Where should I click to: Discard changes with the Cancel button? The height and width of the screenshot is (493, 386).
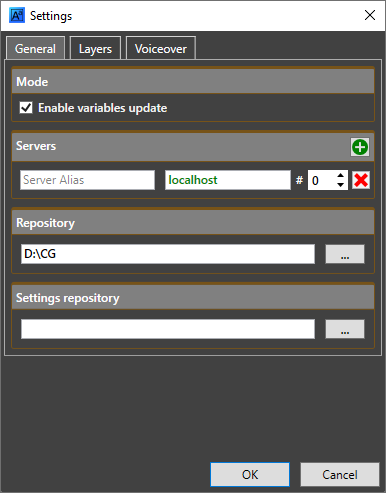pos(340,474)
